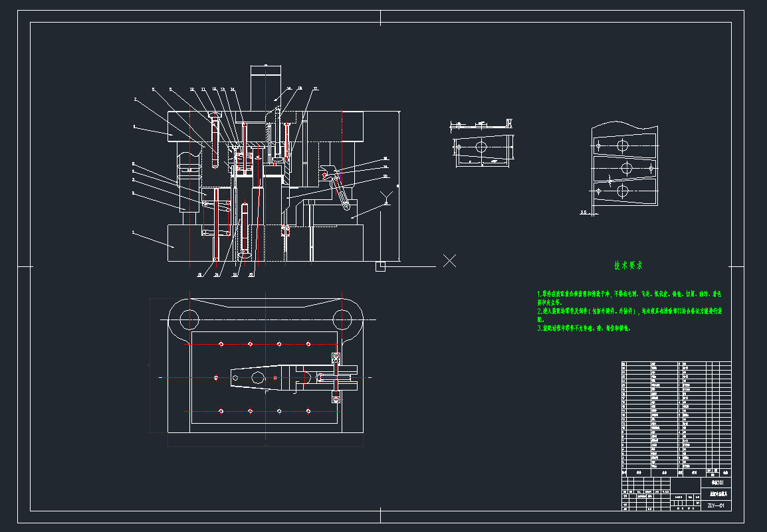
Task: Click the punch shank at top of the section view
Action: coord(265,86)
